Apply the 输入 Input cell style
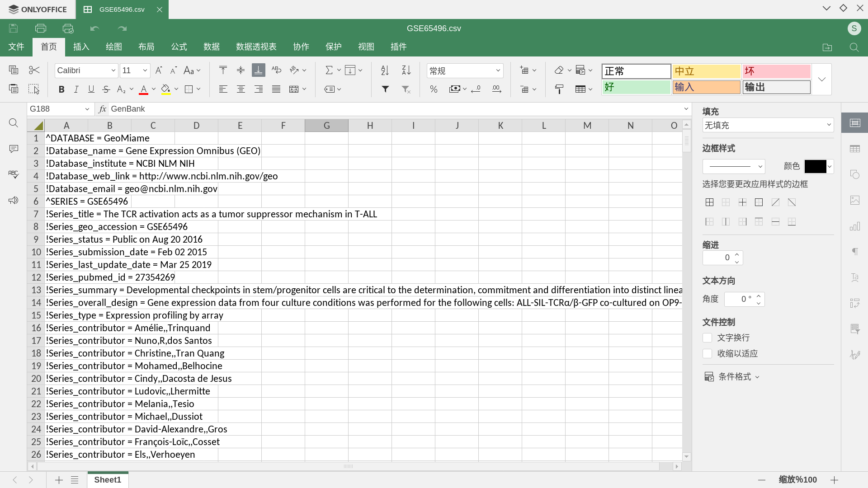The height and width of the screenshot is (488, 868). (x=706, y=87)
